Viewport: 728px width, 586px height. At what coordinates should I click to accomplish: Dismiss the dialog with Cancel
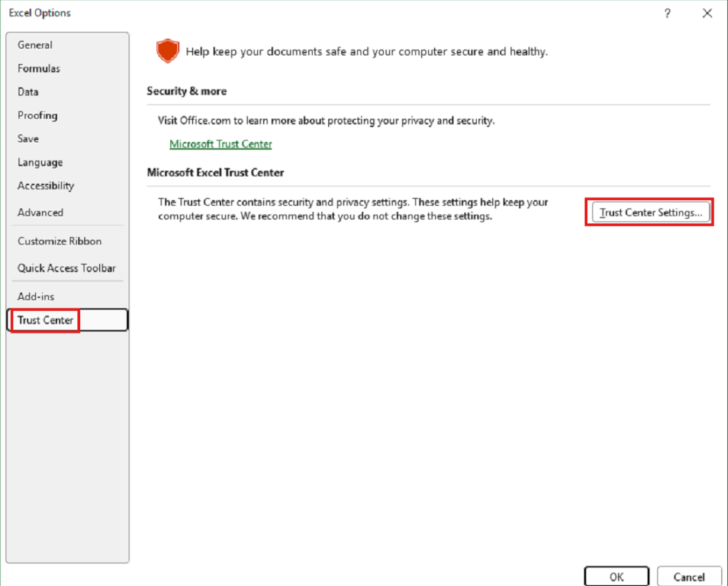pyautogui.click(x=689, y=576)
